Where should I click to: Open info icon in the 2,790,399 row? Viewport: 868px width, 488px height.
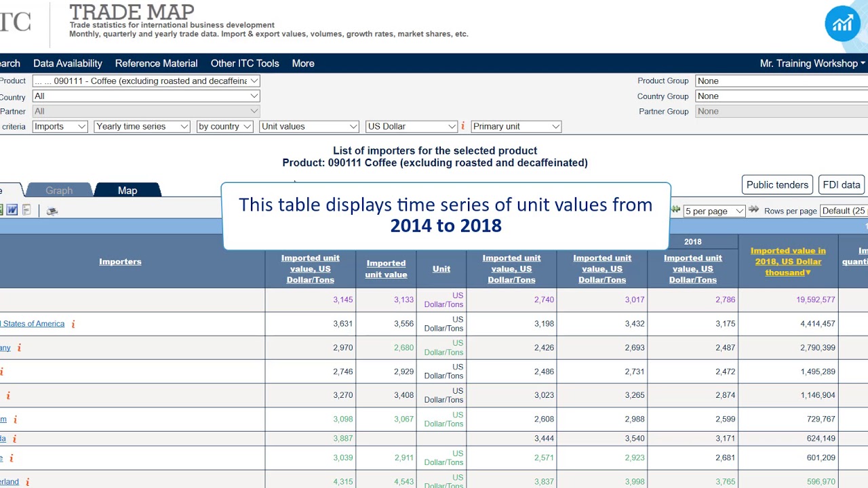tap(19, 348)
